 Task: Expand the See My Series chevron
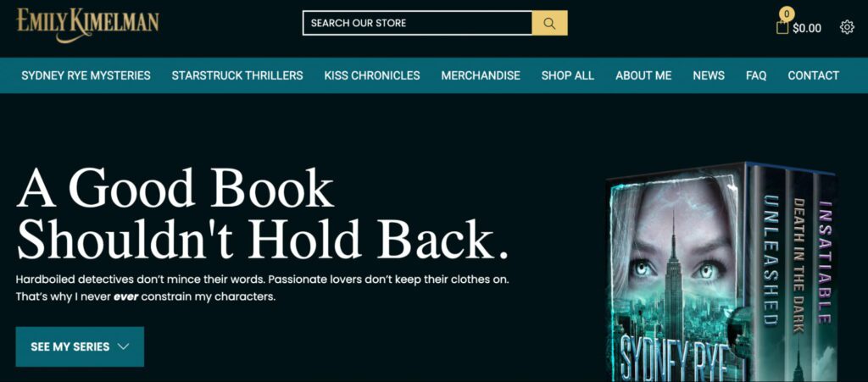pyautogui.click(x=123, y=346)
